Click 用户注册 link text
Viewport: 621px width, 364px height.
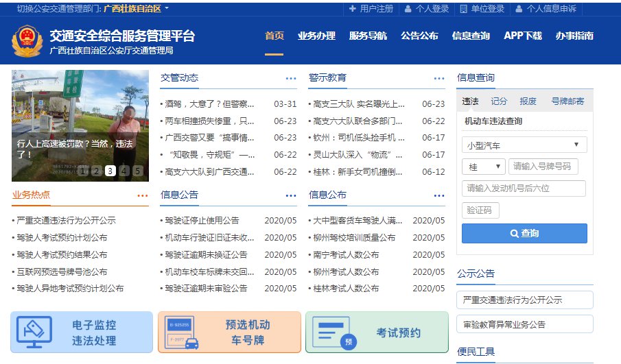coord(377,9)
